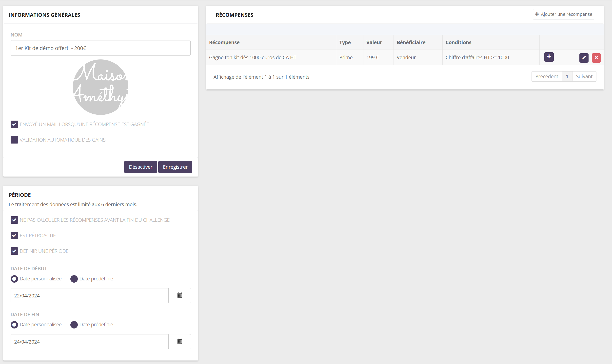
Task: Uncheck Est rétroactif checkbox
Action: pos(14,236)
